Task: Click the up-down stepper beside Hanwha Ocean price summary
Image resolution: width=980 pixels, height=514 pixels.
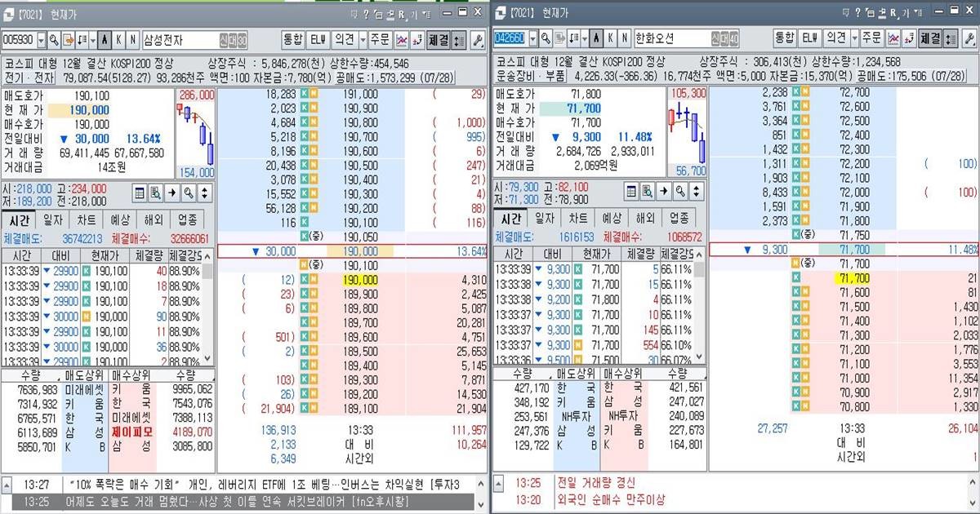Action: 696,193
